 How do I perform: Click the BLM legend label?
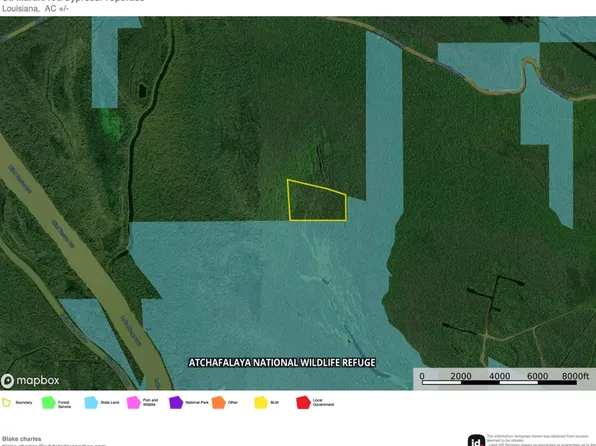(x=274, y=402)
